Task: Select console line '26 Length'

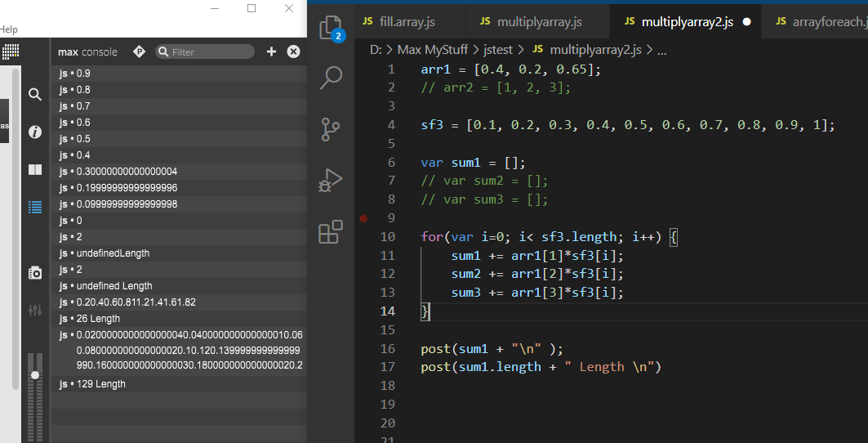Action: [179, 318]
